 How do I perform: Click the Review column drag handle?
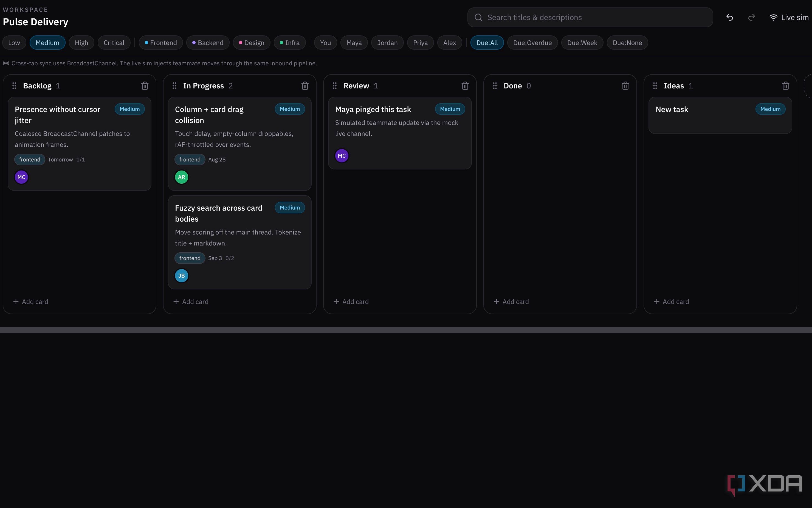click(x=334, y=86)
